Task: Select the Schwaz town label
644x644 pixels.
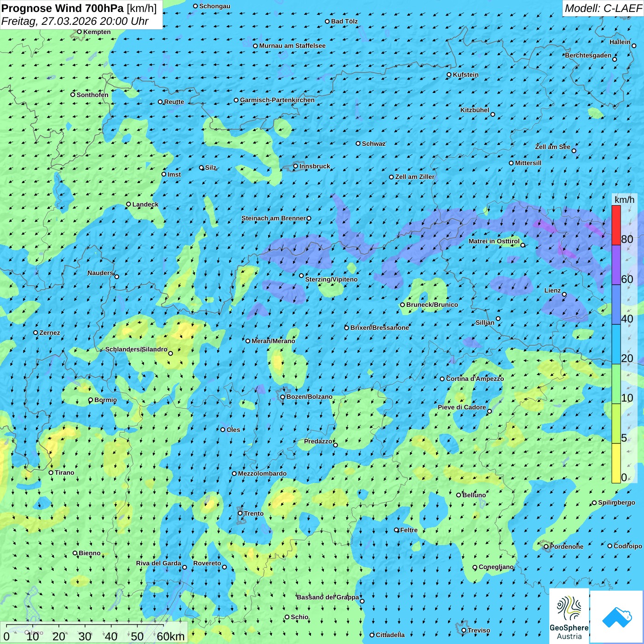Action: pos(374,144)
